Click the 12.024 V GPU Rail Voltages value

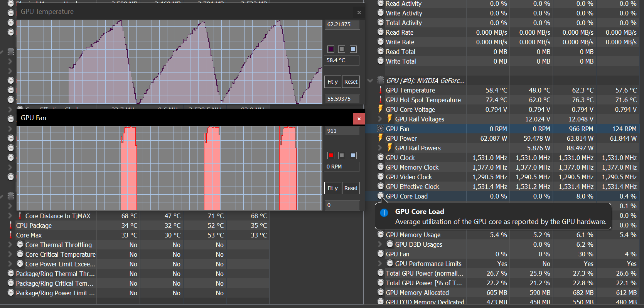click(538, 119)
